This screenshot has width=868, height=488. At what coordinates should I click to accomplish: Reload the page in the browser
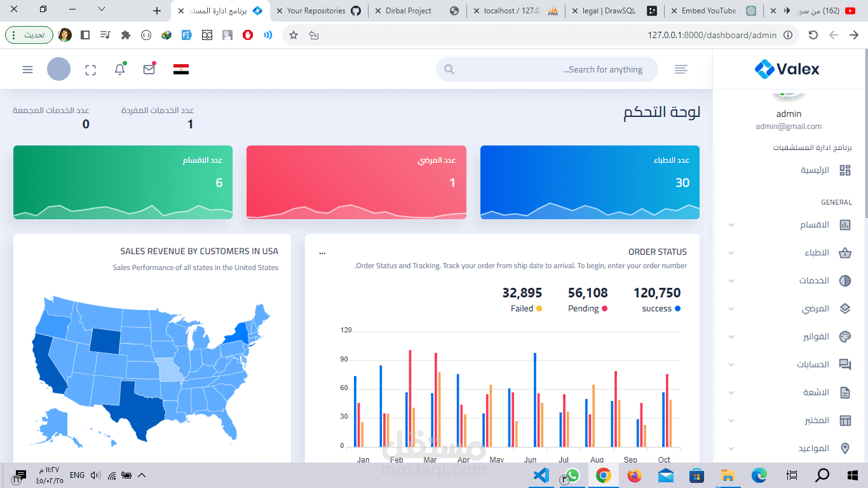click(x=813, y=35)
